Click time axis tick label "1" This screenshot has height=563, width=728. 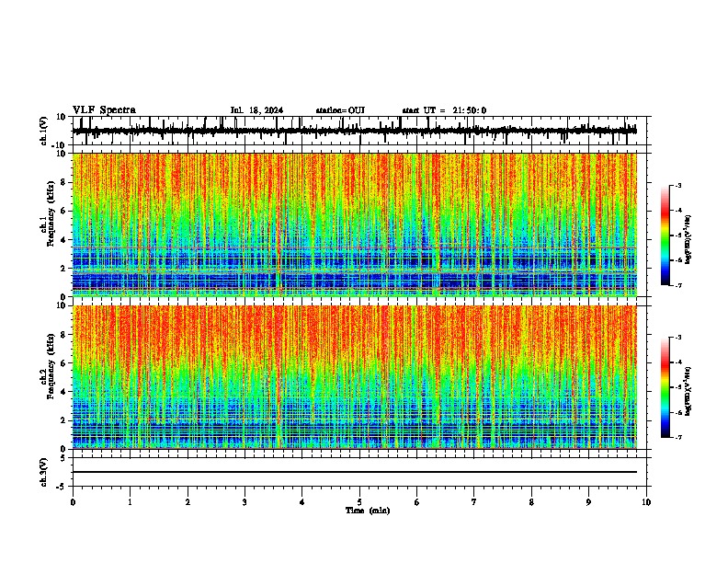click(x=130, y=502)
